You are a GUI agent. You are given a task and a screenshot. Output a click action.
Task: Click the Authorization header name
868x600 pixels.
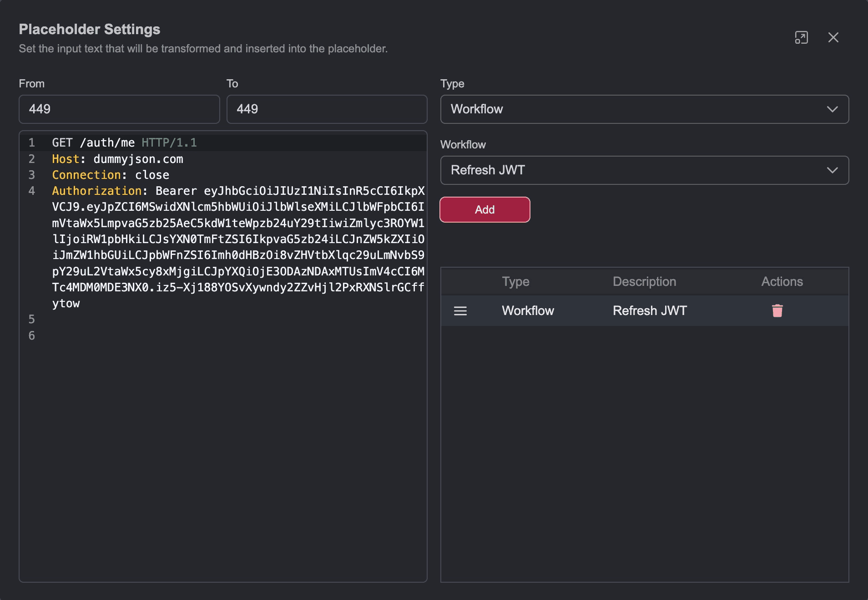click(x=96, y=191)
